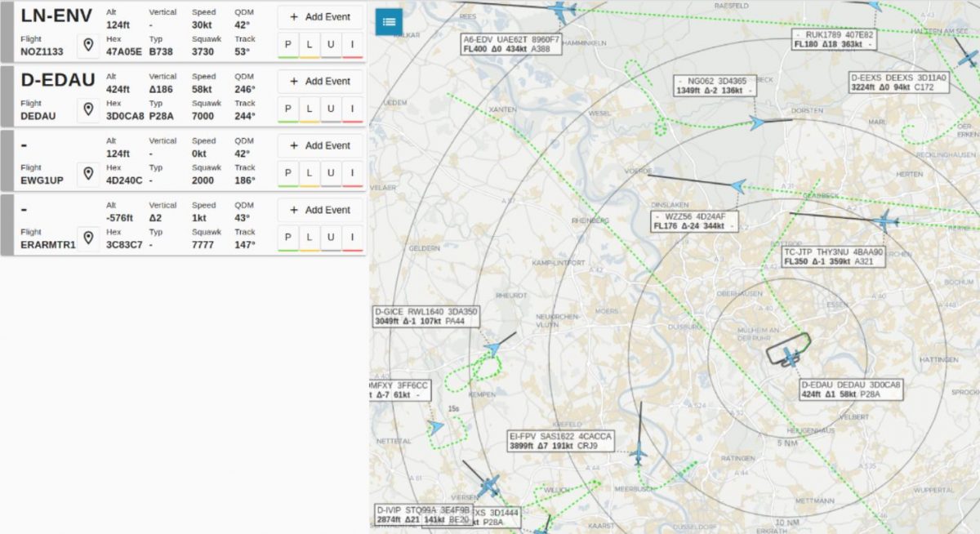Toggle the U button on the ERARMTR1 row
Image resolution: width=980 pixels, height=534 pixels.
pyautogui.click(x=331, y=238)
